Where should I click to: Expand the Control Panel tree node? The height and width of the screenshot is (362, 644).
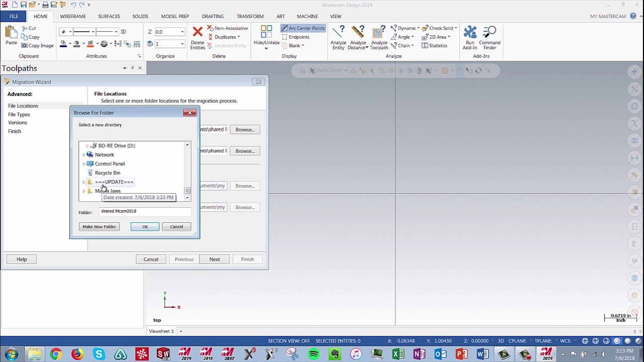(84, 164)
